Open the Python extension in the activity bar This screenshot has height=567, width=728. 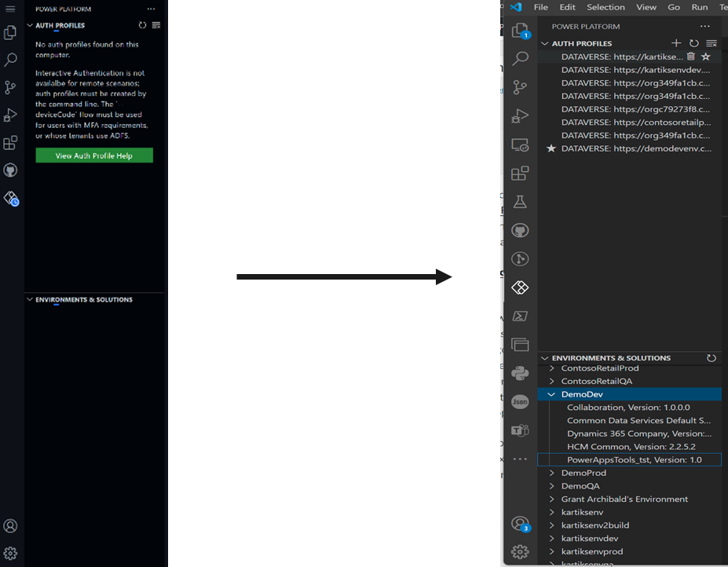coord(520,373)
